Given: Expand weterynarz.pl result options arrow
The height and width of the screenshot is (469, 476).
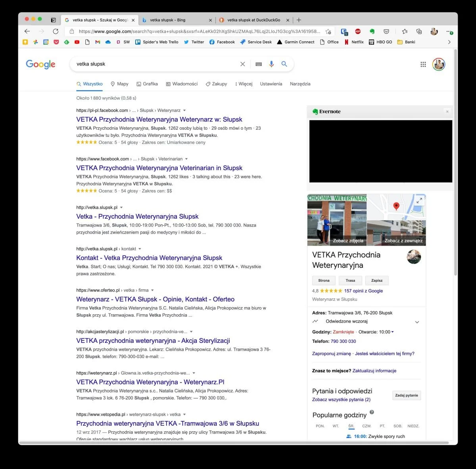Looking at the screenshot, I should point(194,373).
